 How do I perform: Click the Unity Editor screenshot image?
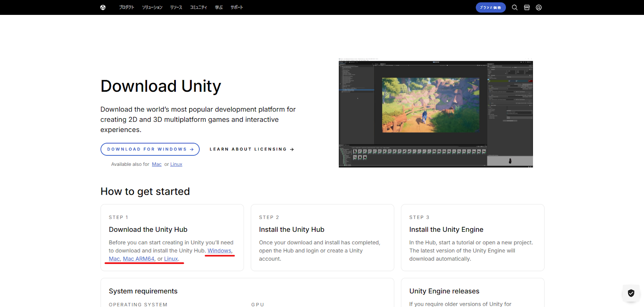point(436,113)
